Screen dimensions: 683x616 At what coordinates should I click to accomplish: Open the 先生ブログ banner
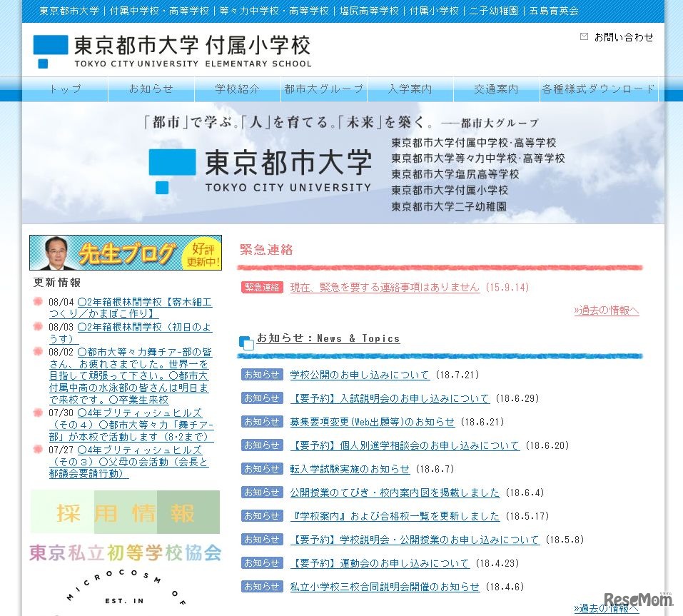pyautogui.click(x=126, y=253)
